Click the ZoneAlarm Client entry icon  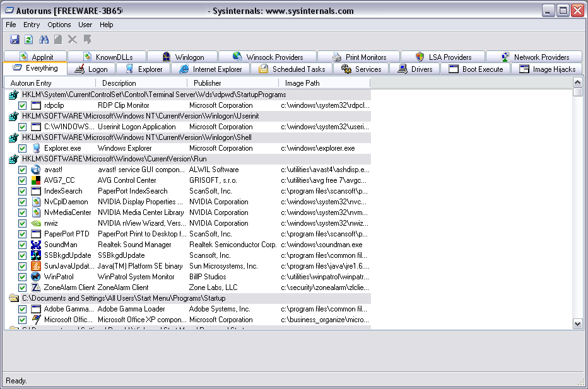(36, 287)
